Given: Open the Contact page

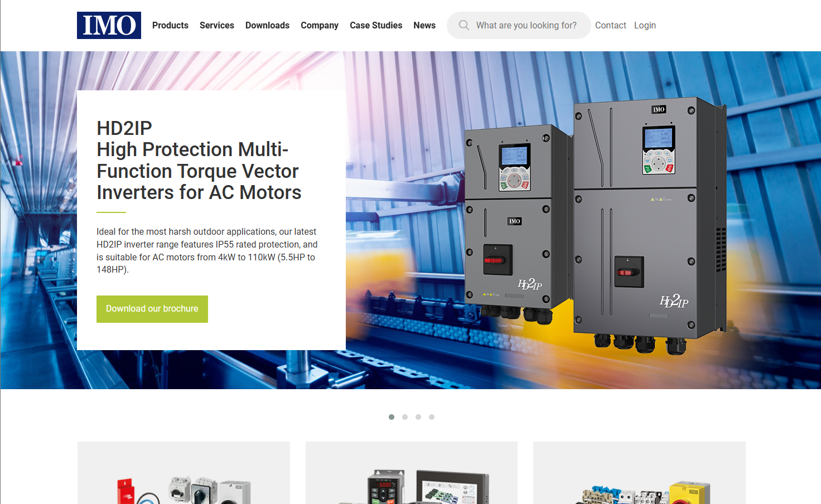Looking at the screenshot, I should 610,26.
